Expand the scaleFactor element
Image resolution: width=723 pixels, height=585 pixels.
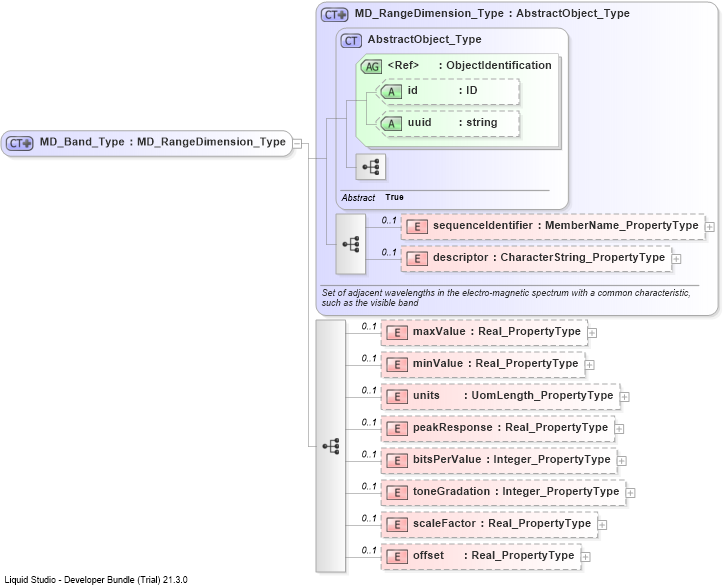(602, 525)
